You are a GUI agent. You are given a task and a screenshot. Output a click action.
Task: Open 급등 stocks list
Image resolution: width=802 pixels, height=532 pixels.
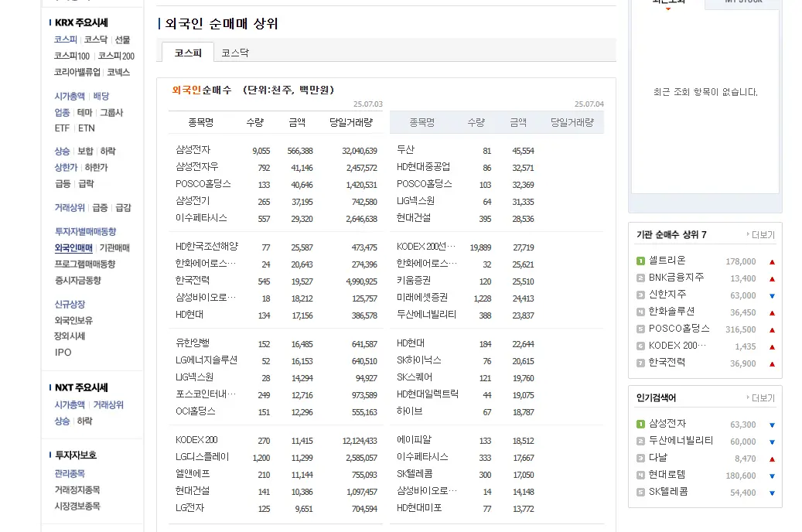pos(63,183)
